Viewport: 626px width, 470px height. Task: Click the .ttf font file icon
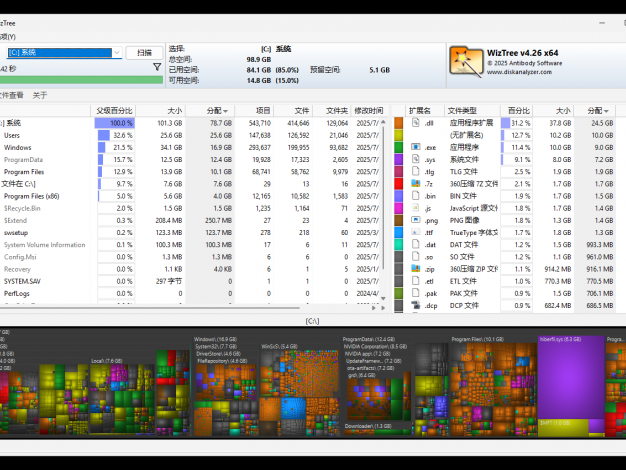416,232
